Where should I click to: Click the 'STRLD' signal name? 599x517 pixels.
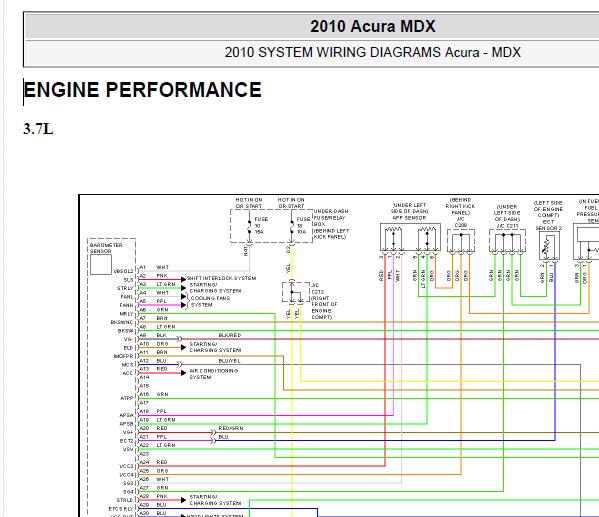pos(125,500)
